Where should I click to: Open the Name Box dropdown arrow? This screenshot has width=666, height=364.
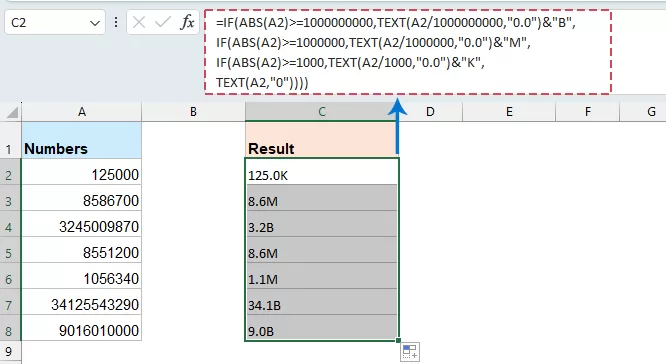pyautogui.click(x=95, y=23)
